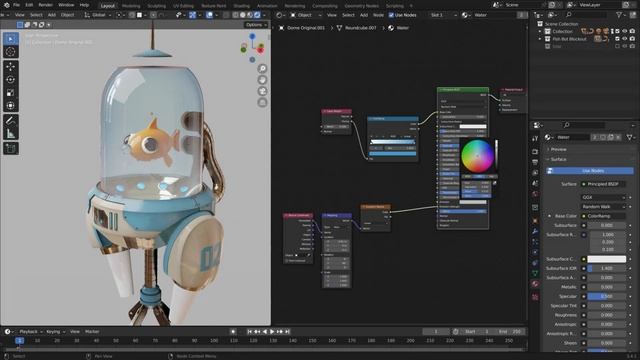Select the Rotate tool

(11, 80)
